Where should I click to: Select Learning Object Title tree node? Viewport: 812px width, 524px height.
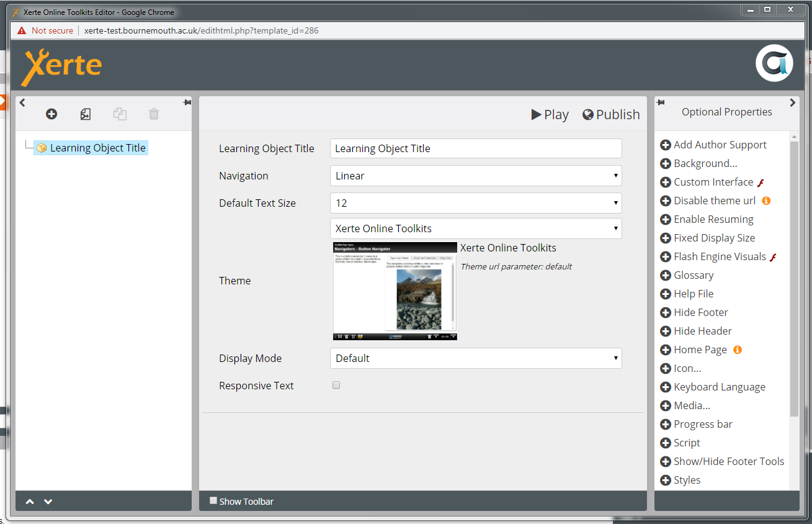click(x=91, y=148)
